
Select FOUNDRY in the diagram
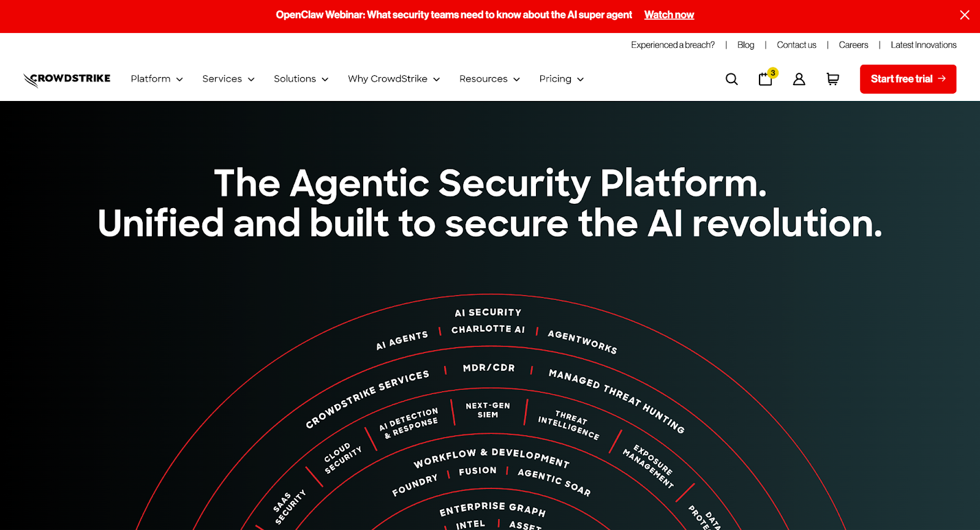click(415, 485)
